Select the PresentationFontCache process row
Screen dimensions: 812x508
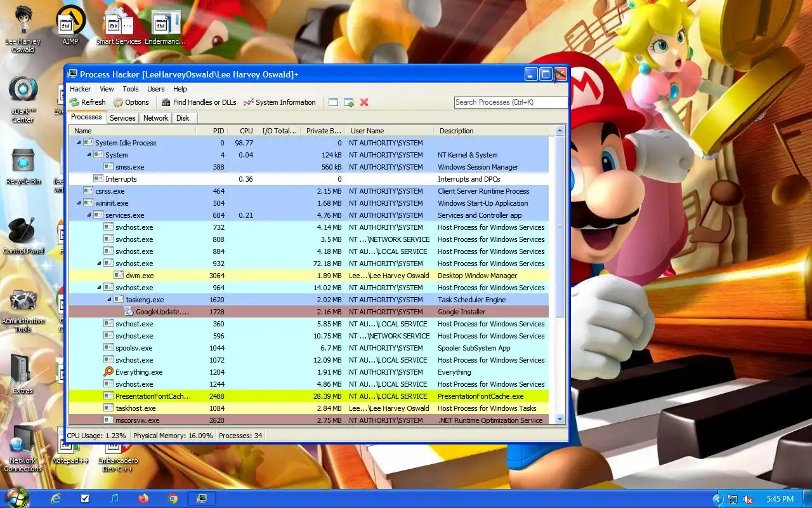[309, 396]
